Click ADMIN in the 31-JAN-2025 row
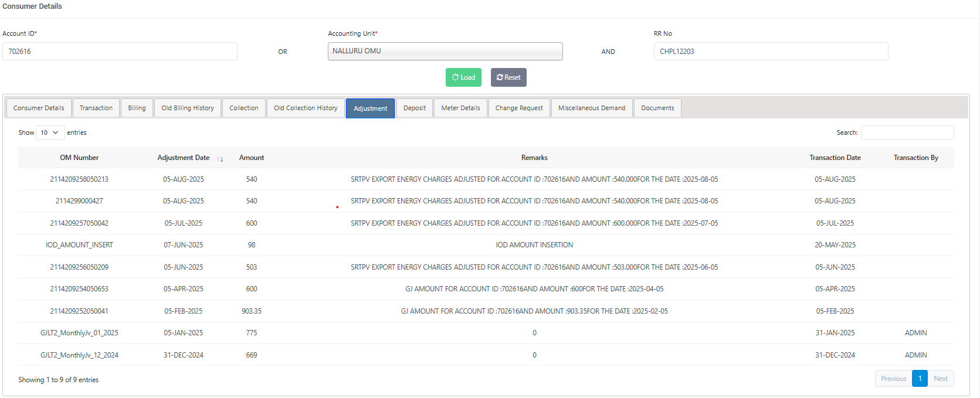The image size is (980, 398). (915, 333)
